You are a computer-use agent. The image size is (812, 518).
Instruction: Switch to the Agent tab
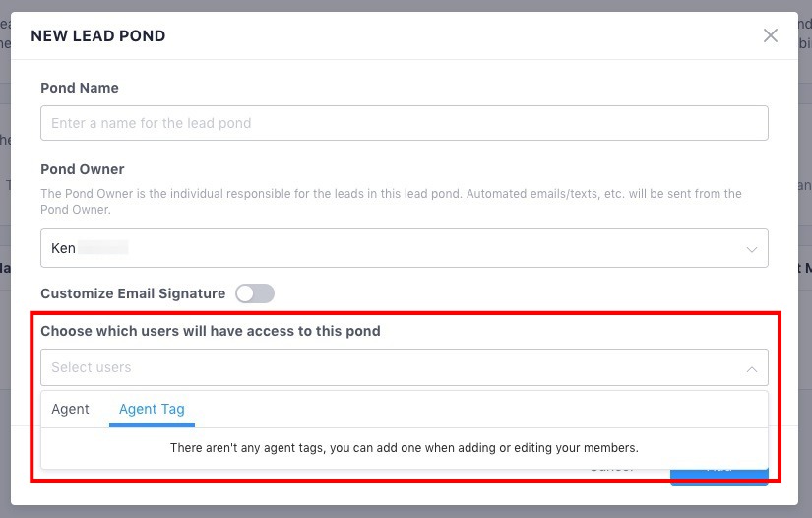(x=71, y=409)
